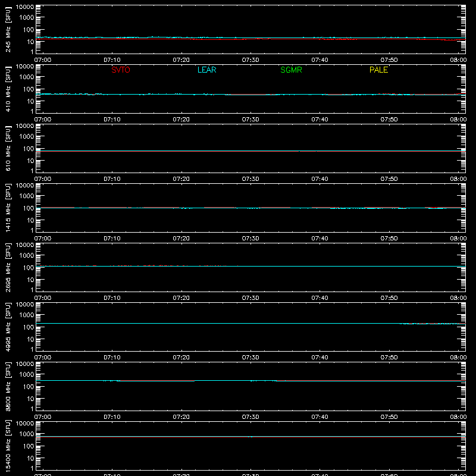Click the 100 tick label of the 15400 MHz panel

click(x=29, y=446)
